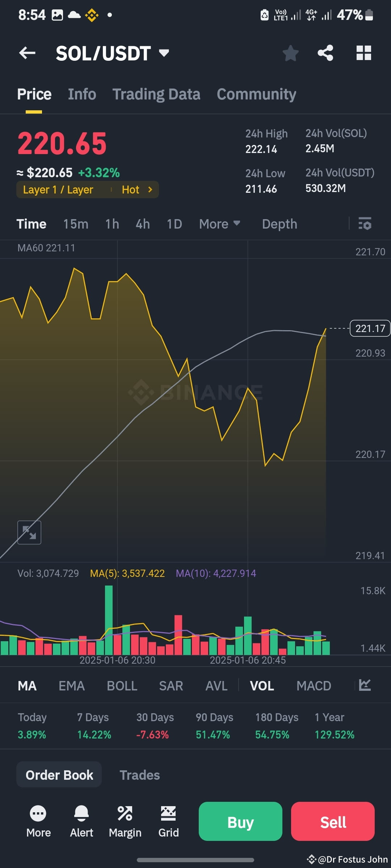Enable the EMA indicator
Screen dimensions: 391x868
click(72, 686)
